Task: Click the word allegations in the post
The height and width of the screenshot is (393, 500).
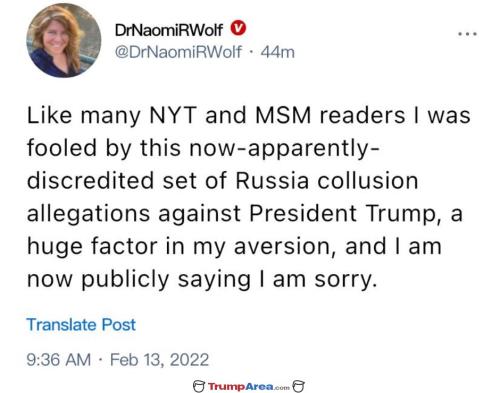Action: [88, 214]
